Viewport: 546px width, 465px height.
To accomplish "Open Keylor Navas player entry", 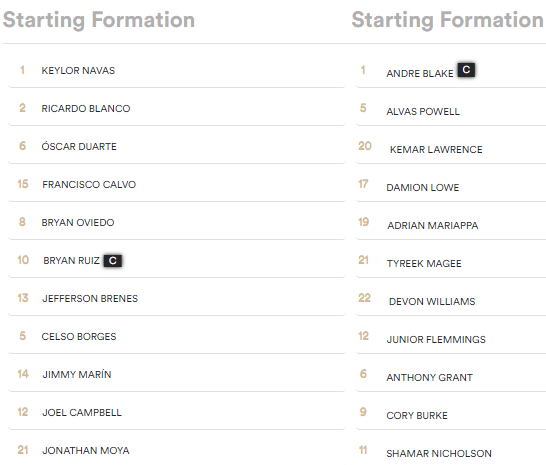I will (177, 71).
